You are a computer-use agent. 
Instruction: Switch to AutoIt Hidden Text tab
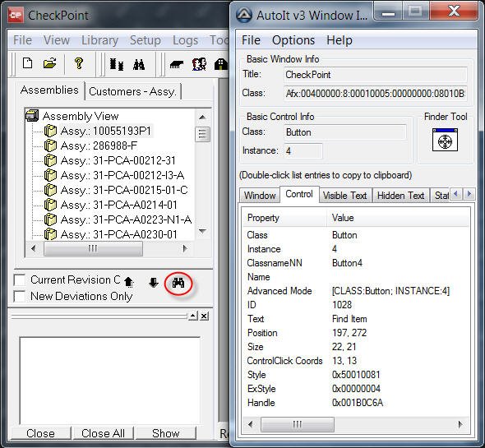tap(400, 196)
